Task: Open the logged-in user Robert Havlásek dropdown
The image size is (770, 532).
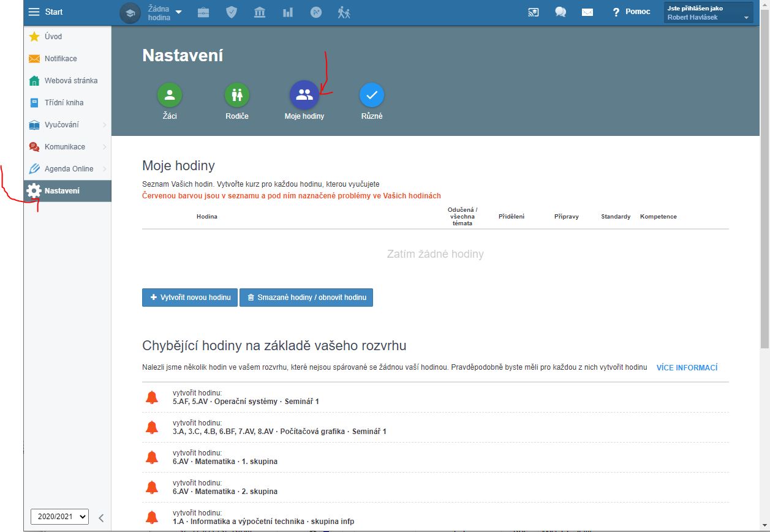Action: (708, 13)
